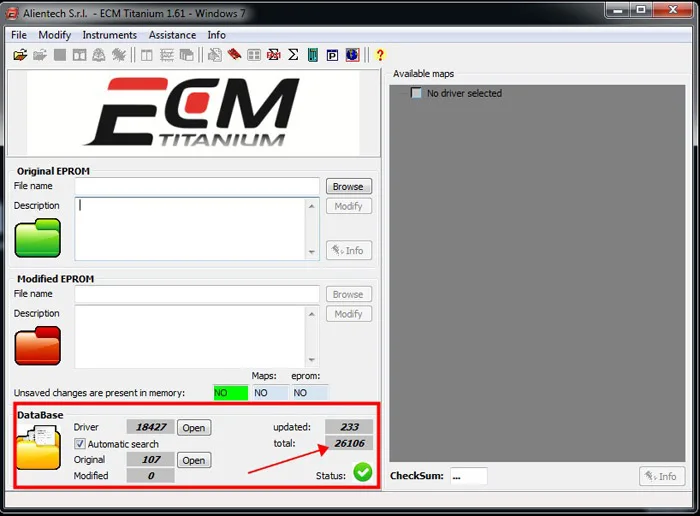The image size is (700, 516).
Task: Click the green Original EPROM folder icon
Action: point(38,238)
